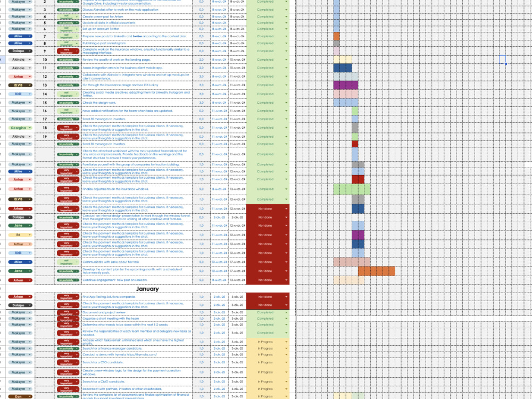The height and width of the screenshot is (399, 532).
Task: Open Mike assignee chip in row 7
Action: pos(20,36)
